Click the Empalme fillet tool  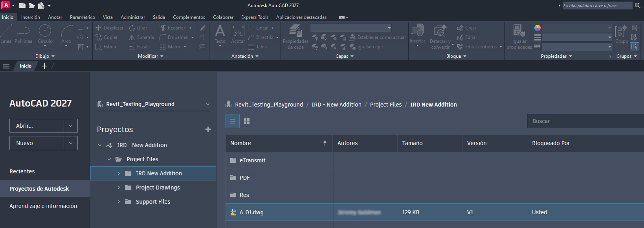click(174, 37)
